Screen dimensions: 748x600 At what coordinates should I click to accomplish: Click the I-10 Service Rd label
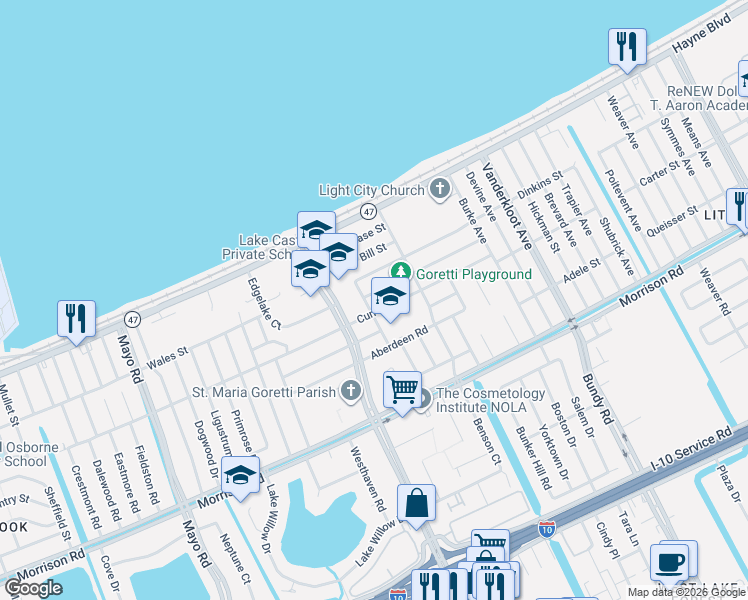(692, 449)
